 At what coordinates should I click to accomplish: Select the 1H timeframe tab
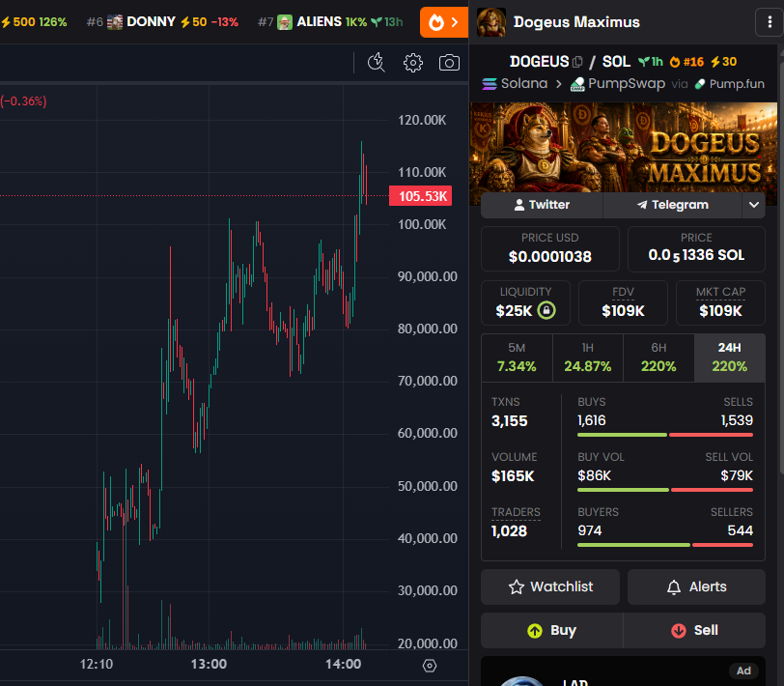coord(587,357)
